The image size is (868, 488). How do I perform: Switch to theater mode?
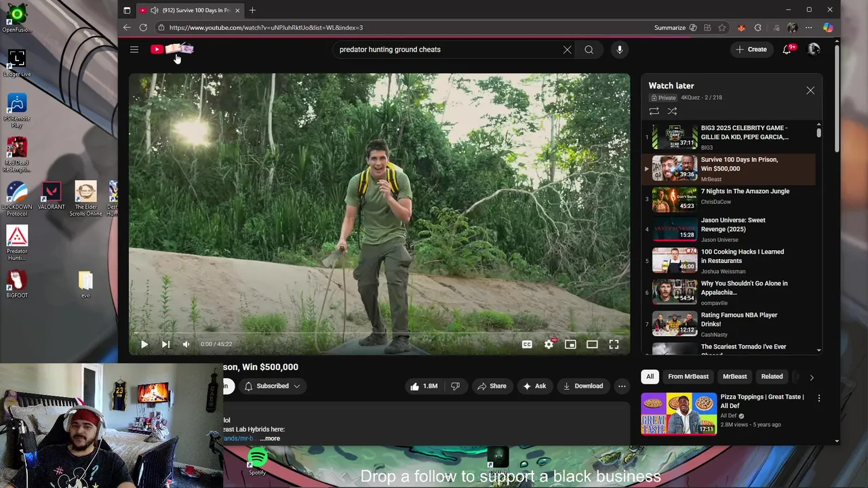pyautogui.click(x=592, y=344)
